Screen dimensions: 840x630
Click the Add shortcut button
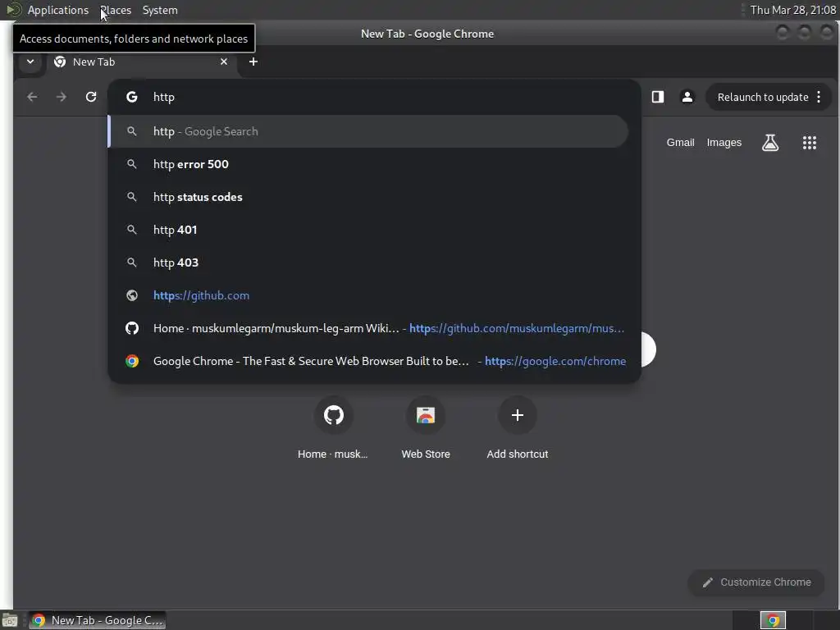click(518, 429)
